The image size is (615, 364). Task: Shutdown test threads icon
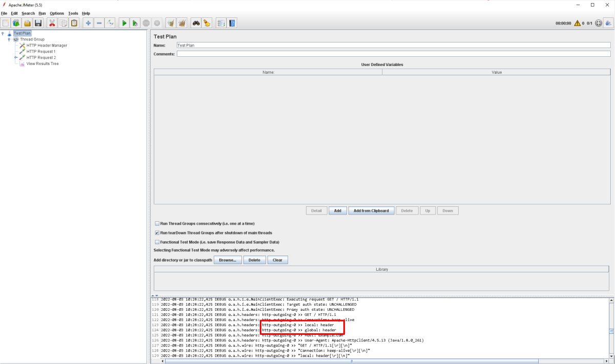point(157,23)
